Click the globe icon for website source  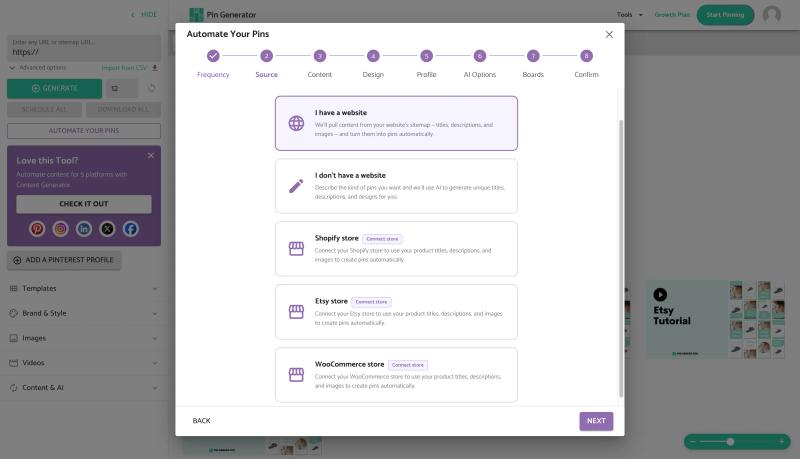pyautogui.click(x=296, y=123)
